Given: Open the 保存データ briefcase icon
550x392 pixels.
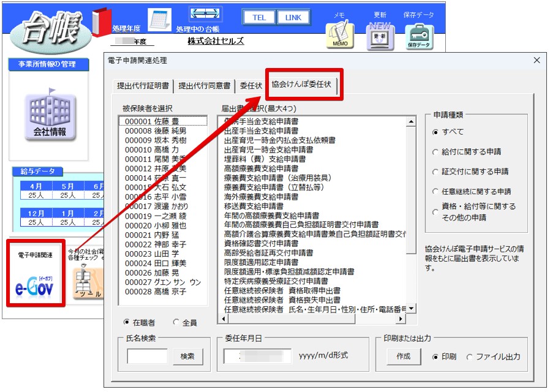Looking at the screenshot, I should point(419,37).
